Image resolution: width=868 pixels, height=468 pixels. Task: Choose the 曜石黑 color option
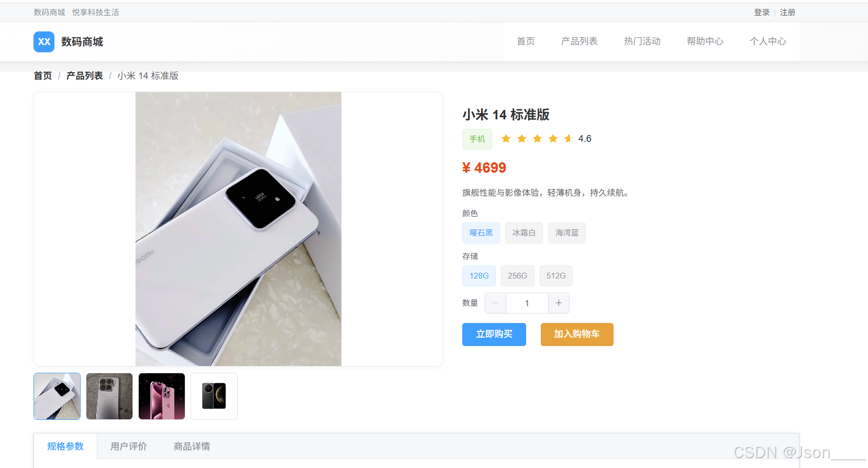pyautogui.click(x=481, y=233)
